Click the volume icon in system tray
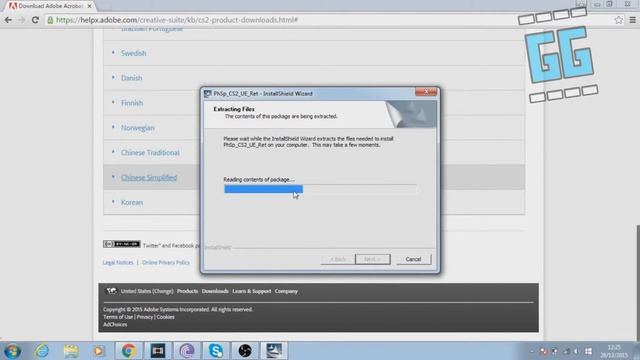Image resolution: width=640 pixels, height=360 pixels. click(x=577, y=351)
